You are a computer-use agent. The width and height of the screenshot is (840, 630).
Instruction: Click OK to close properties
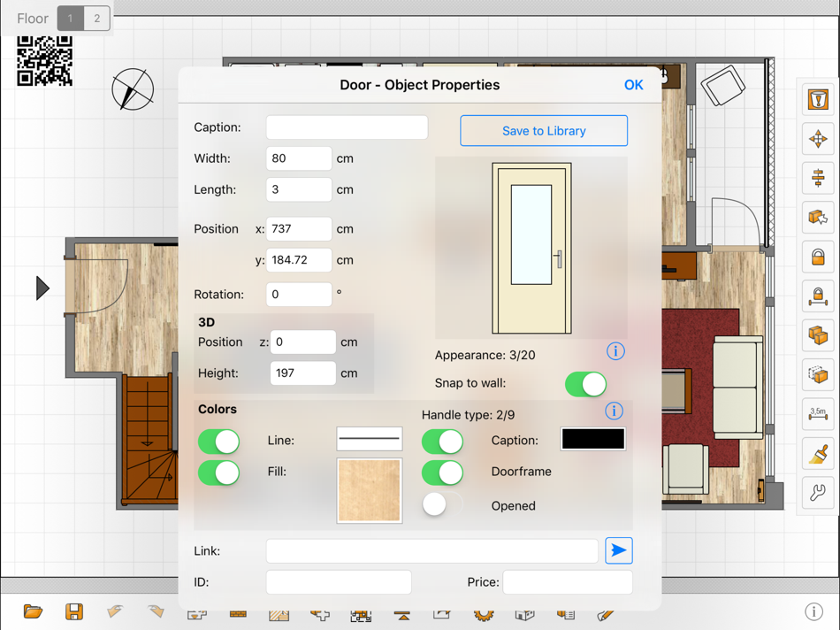633,85
